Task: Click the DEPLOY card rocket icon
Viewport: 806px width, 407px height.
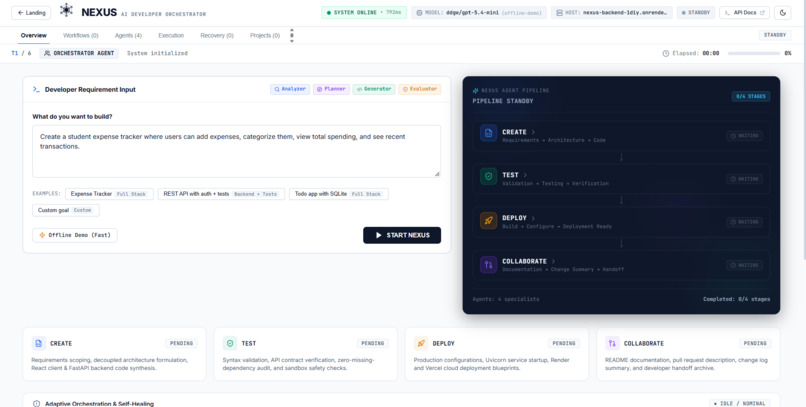Action: [421, 343]
